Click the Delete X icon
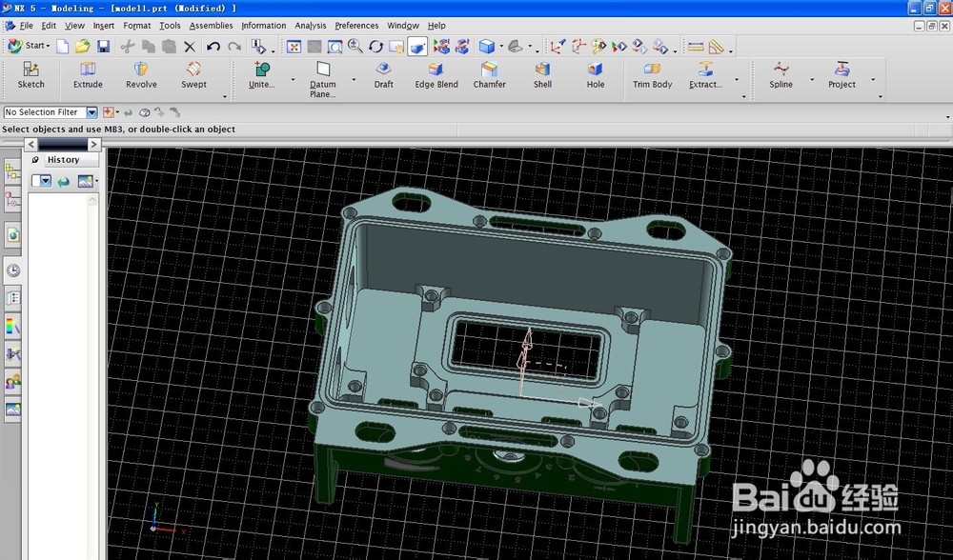 [x=190, y=47]
